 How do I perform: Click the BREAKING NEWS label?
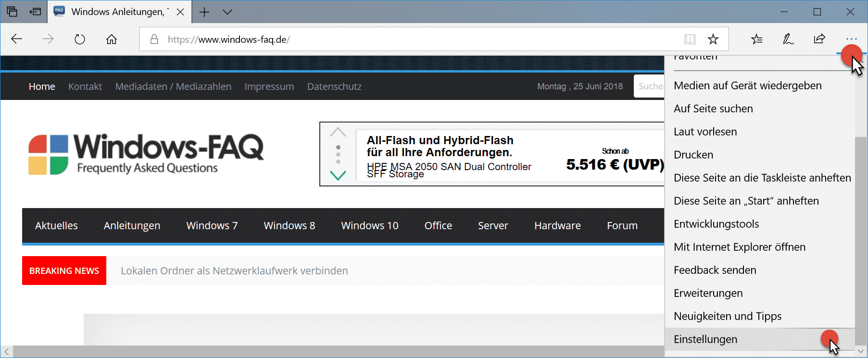[x=64, y=271]
